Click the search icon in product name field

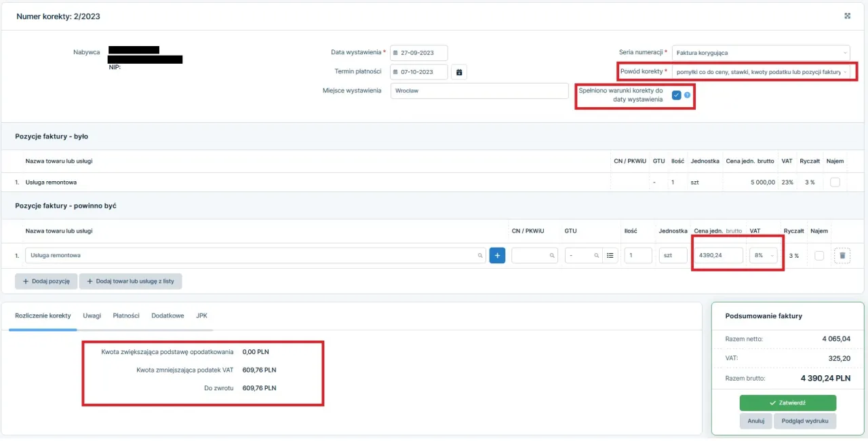coord(480,256)
